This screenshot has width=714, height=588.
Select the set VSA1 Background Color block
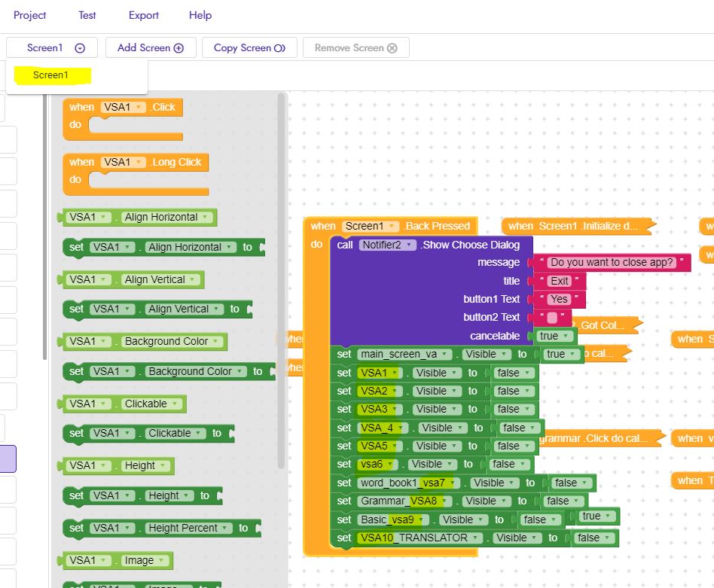click(x=76, y=372)
